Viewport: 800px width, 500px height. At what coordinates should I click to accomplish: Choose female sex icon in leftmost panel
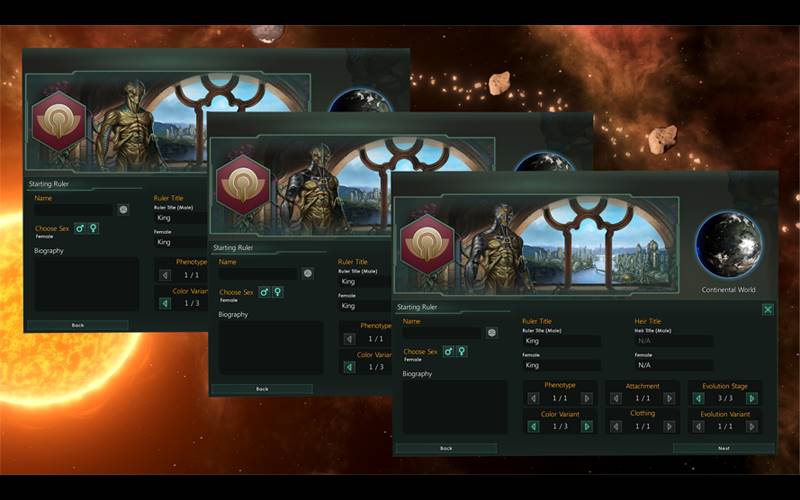pos(94,228)
